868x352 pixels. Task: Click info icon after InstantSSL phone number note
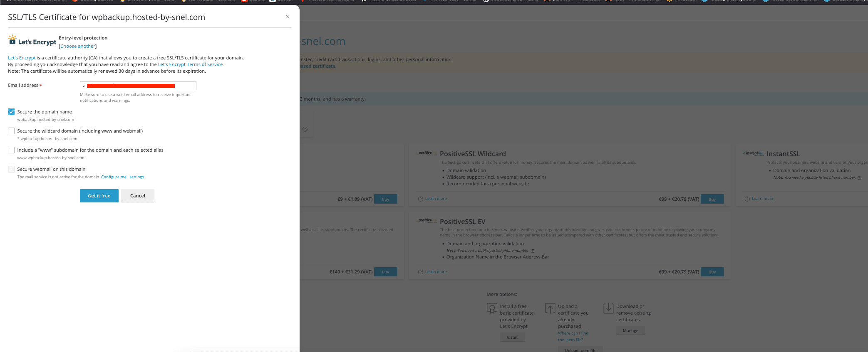[x=859, y=178]
